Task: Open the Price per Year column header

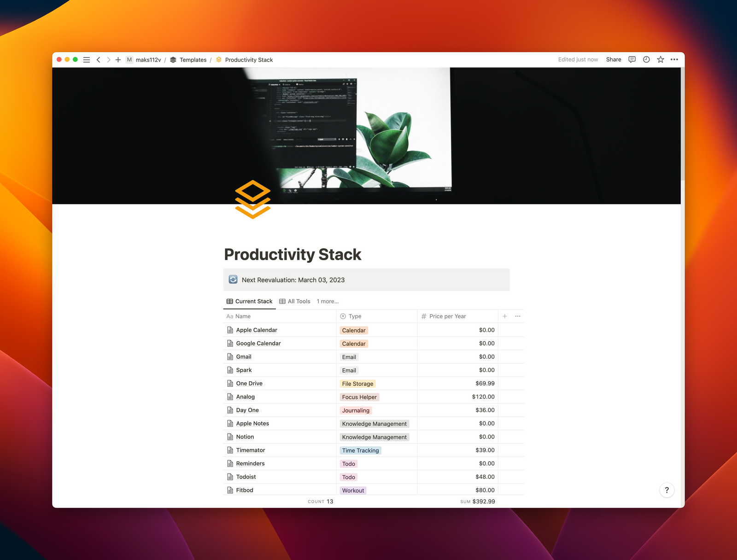Action: click(457, 316)
